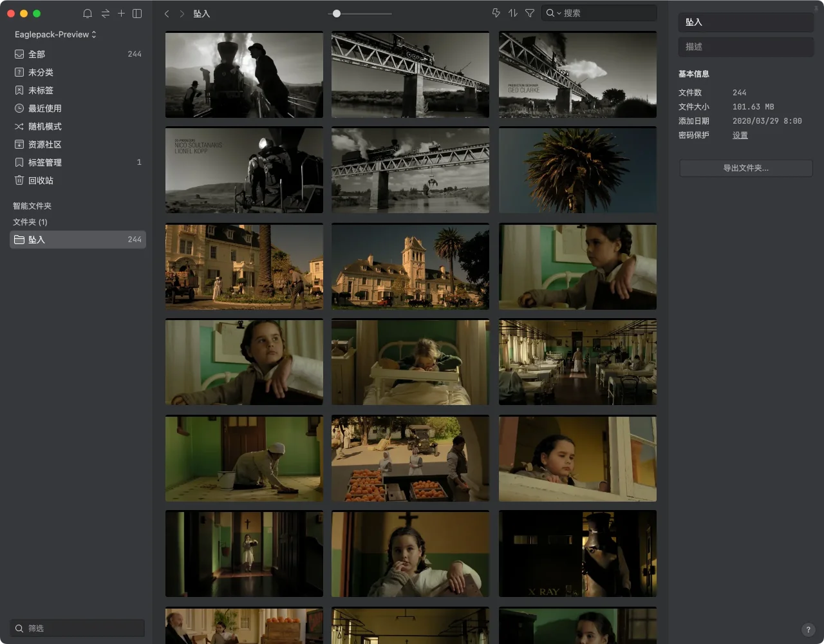Click the lightning quick action icon

click(496, 13)
